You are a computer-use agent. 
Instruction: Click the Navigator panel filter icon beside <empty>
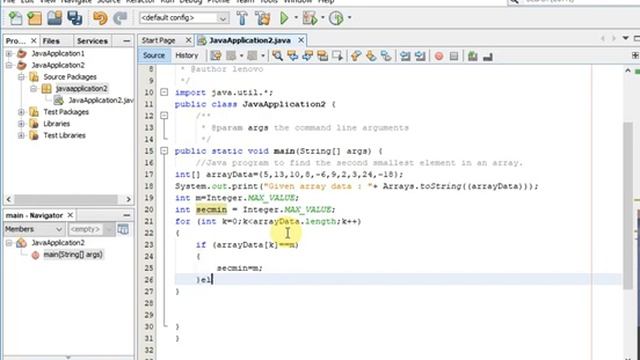pyautogui.click(x=123, y=229)
